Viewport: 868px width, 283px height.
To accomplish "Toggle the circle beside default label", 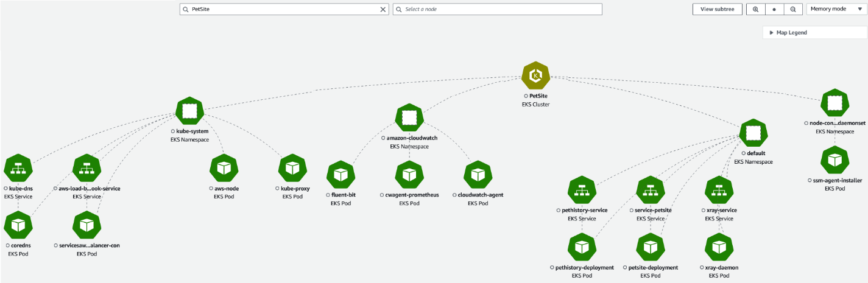I will pos(744,153).
